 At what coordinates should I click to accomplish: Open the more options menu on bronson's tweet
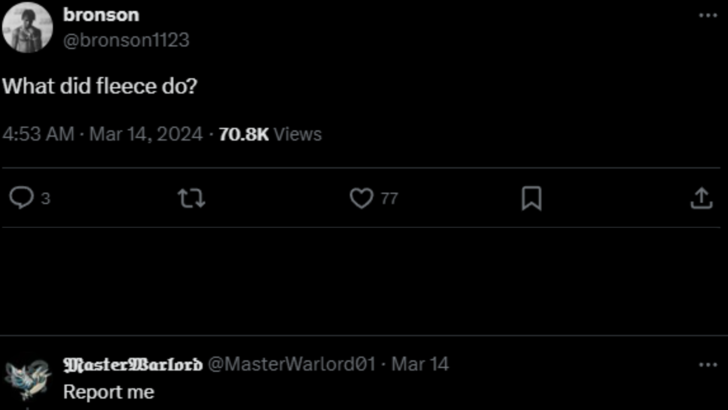click(x=708, y=17)
